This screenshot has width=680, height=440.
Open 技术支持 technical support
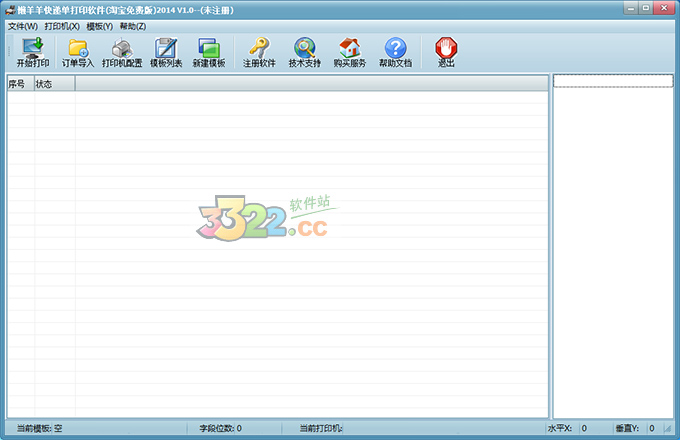[304, 52]
